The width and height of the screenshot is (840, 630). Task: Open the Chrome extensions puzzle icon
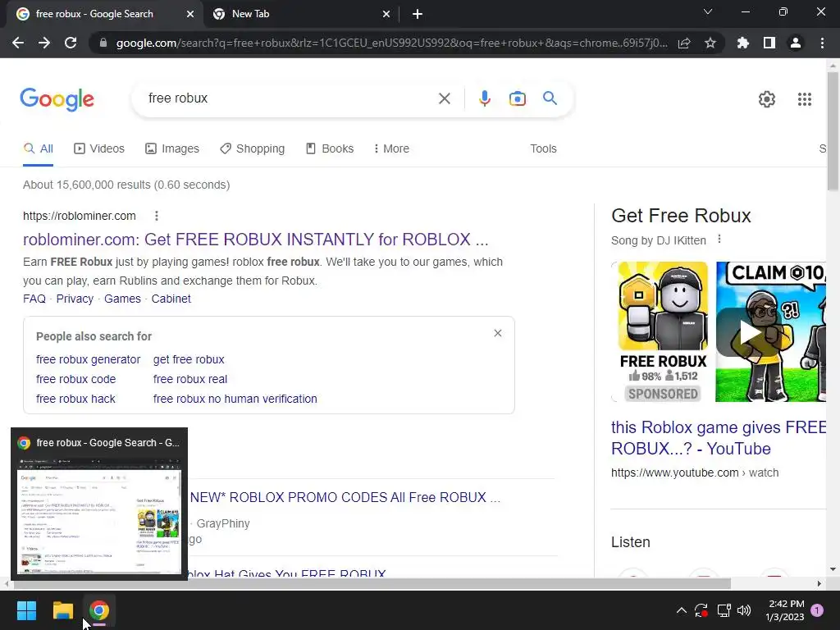[x=743, y=43]
